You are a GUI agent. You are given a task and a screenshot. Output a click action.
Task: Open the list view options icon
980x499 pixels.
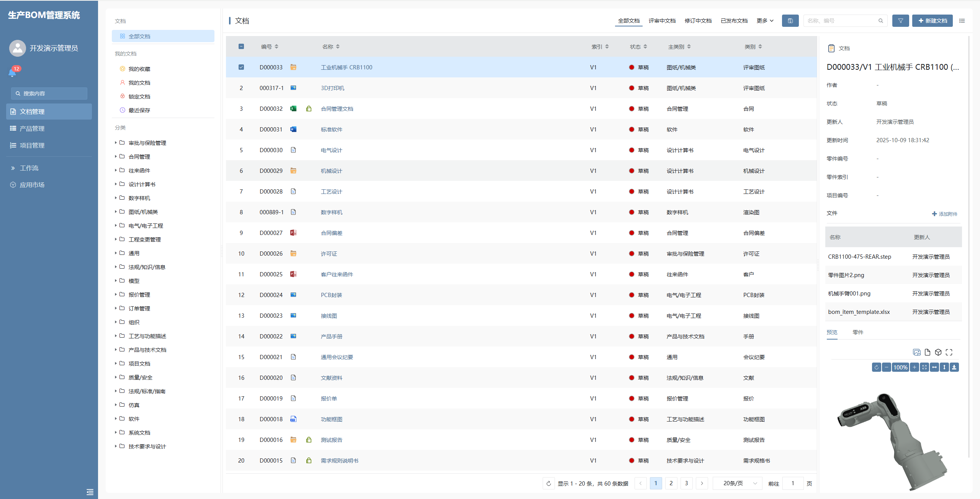pos(962,21)
